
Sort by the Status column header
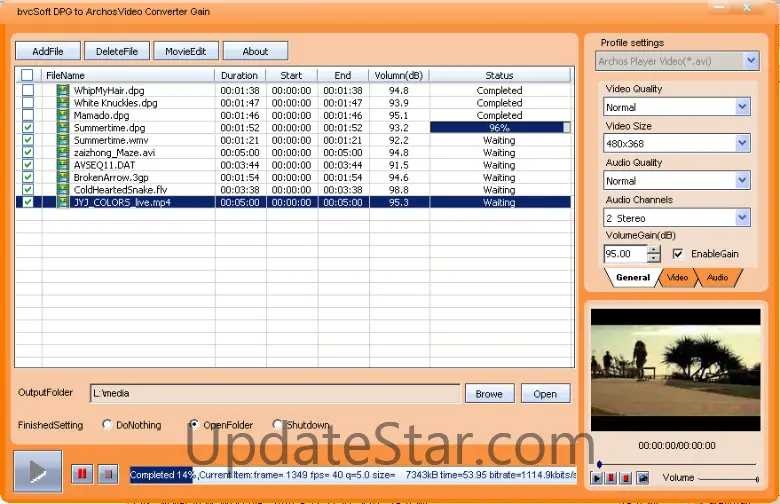(x=499, y=75)
